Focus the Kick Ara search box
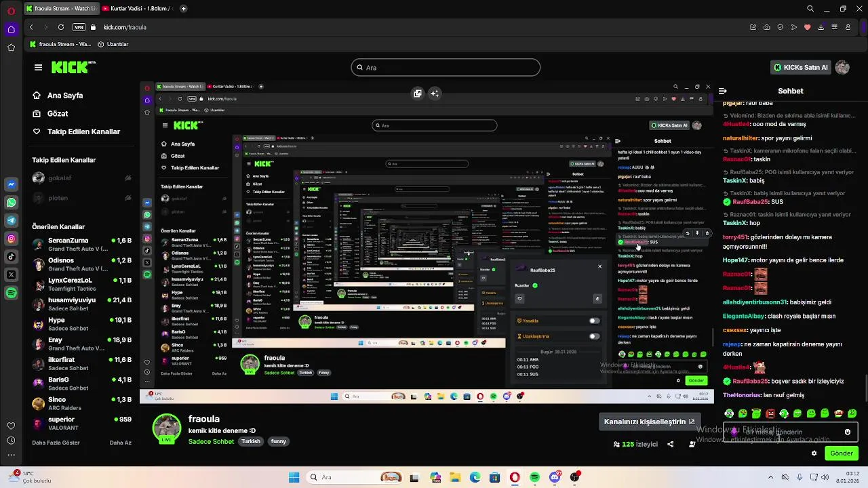This screenshot has height=488, width=868. [x=446, y=67]
